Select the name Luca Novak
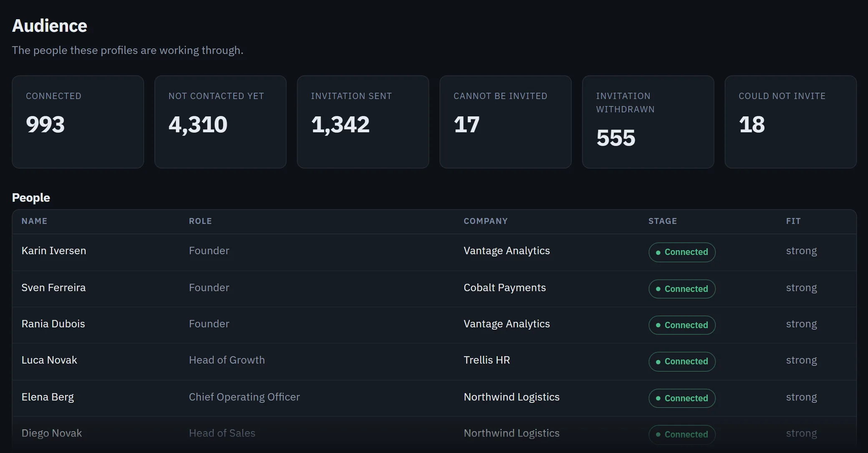This screenshot has width=868, height=453. 49,360
